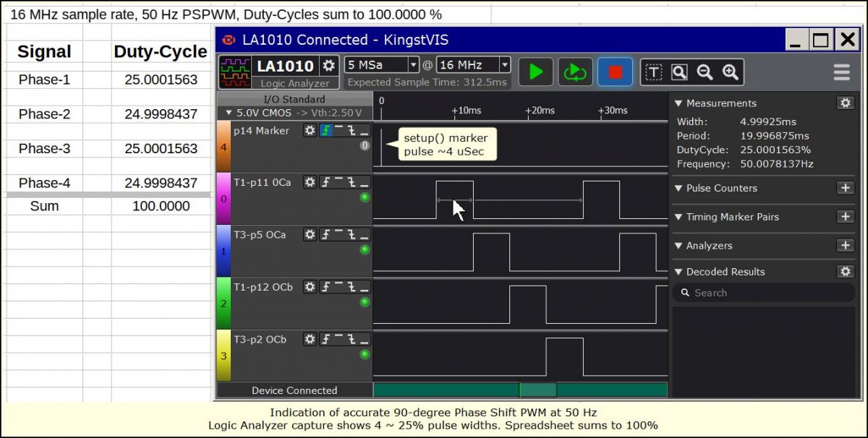Toggle low level trigger on T3-p2 OCb
Viewport: 868px width, 438px height.
tap(364, 339)
